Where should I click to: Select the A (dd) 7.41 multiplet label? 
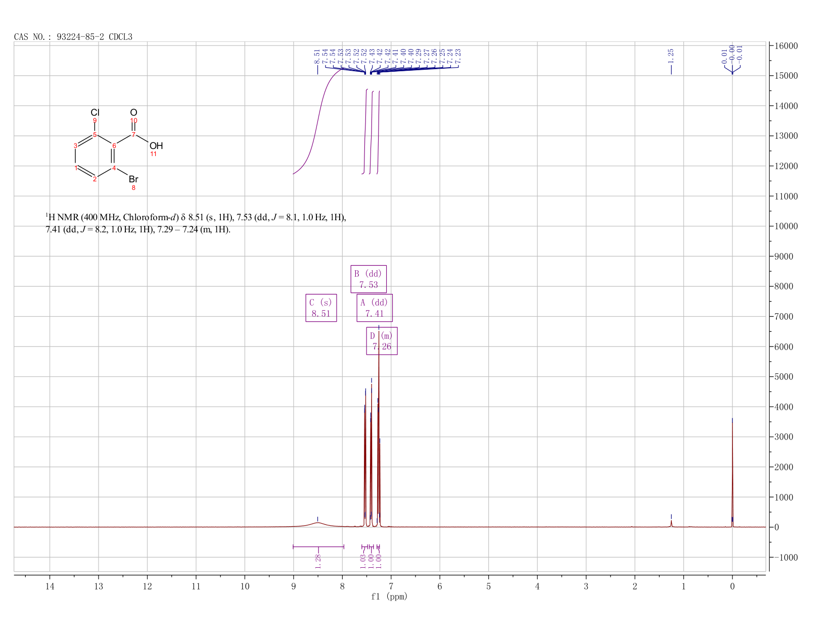(375, 308)
